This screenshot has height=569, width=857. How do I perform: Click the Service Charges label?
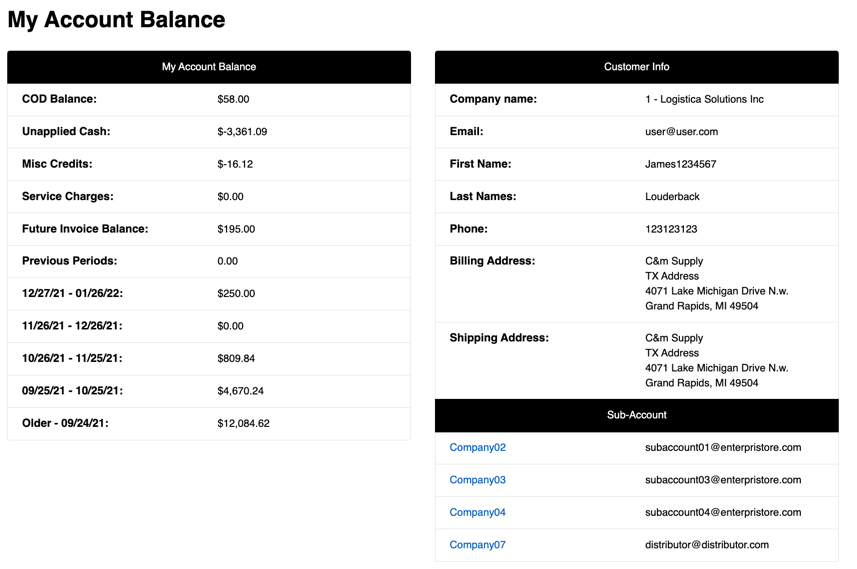click(x=68, y=196)
